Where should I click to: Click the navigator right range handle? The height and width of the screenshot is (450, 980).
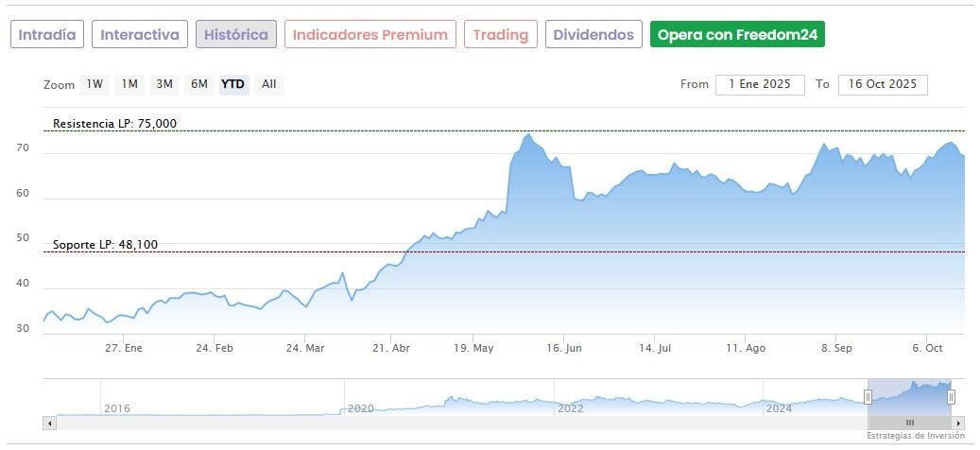[951, 397]
